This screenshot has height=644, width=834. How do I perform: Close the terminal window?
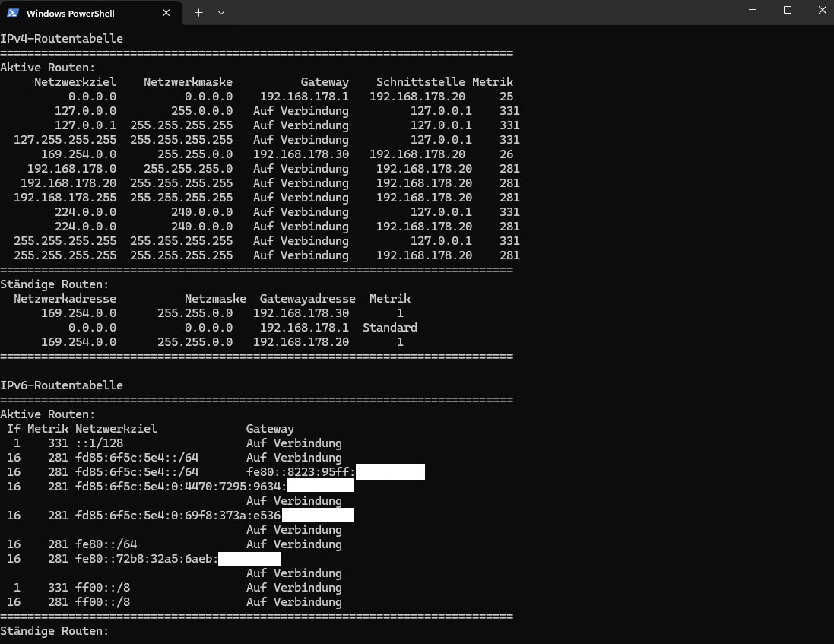[822, 10]
